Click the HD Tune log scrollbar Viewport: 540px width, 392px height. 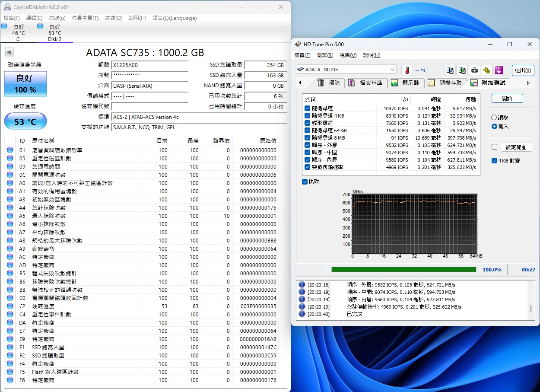click(x=531, y=309)
